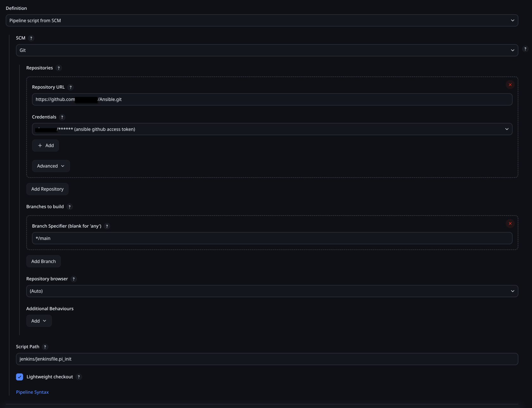532x408 pixels.
Task: Open the Repository browser dropdown
Action: pyautogui.click(x=272, y=291)
